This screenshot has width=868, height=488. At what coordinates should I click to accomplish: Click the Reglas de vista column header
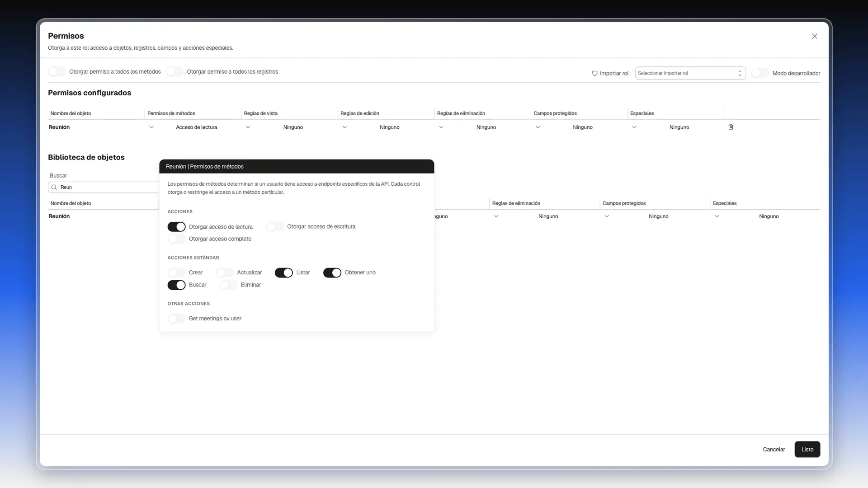[x=260, y=113]
